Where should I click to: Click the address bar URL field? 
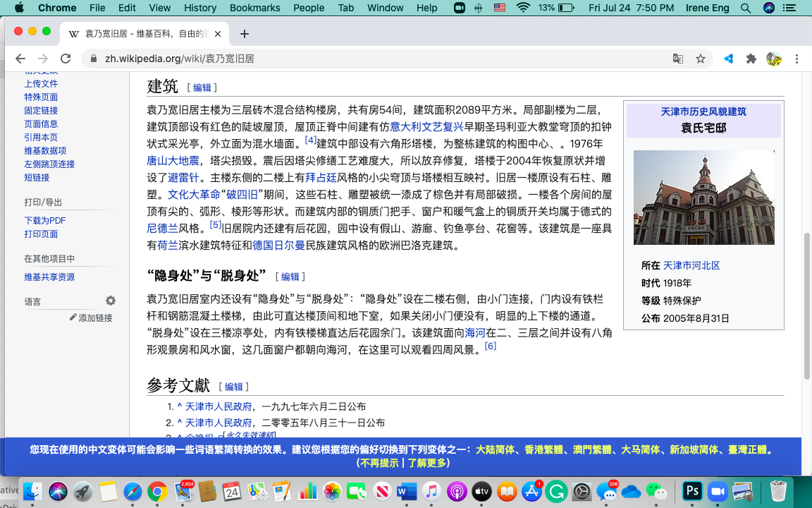(x=381, y=59)
